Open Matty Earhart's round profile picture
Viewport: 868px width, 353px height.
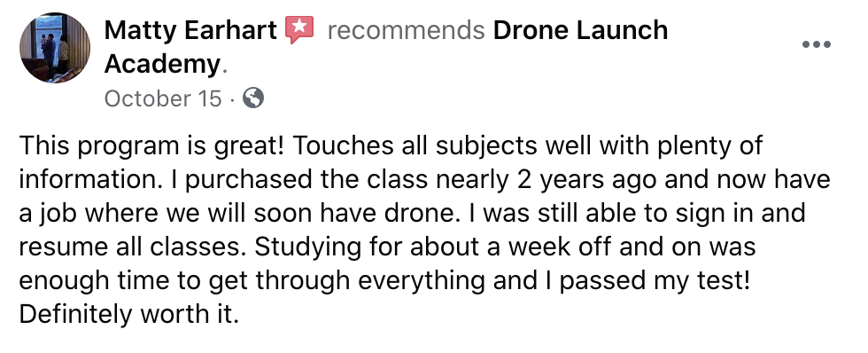tap(54, 48)
